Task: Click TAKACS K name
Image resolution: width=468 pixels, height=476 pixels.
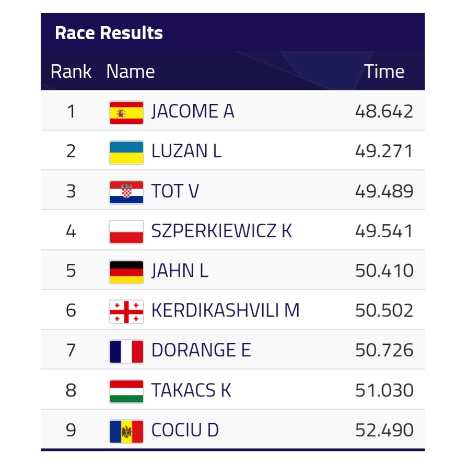Action: (x=191, y=390)
